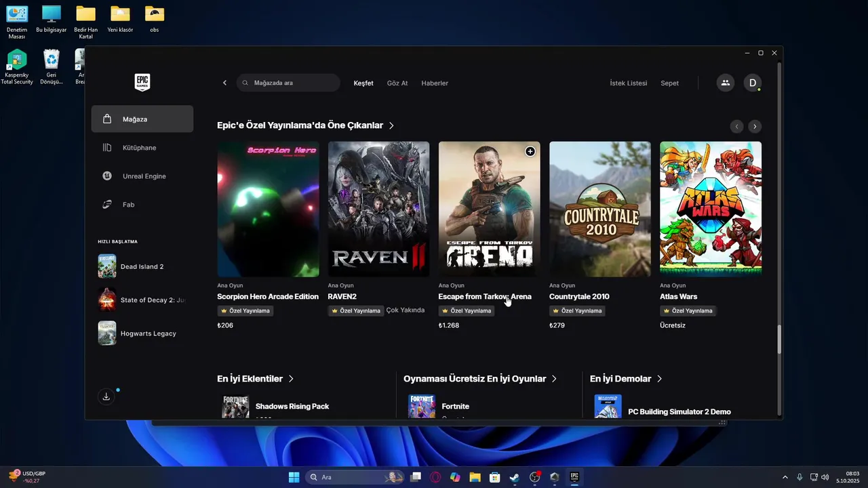Open the Kütüphane library section
868x488 pixels.
point(142,148)
